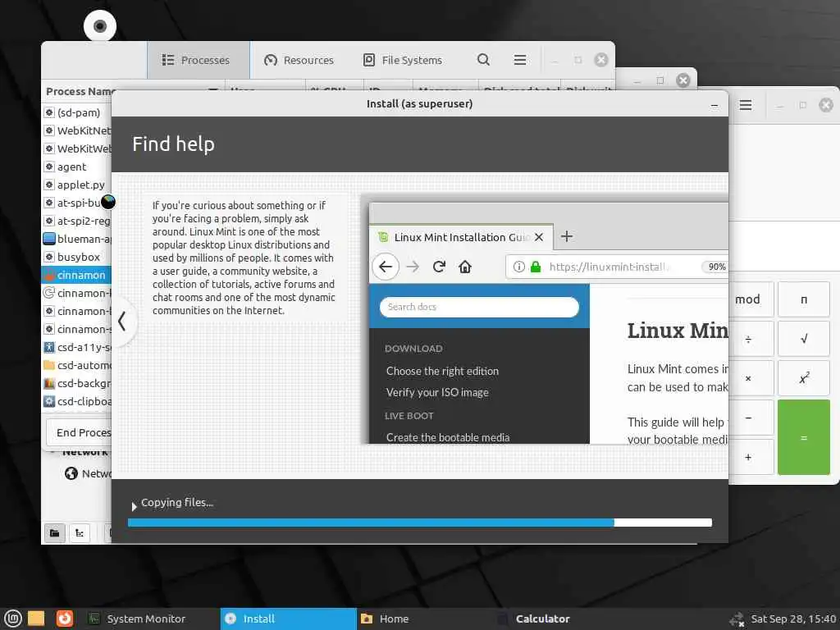Open the Calculator hamburger menu

point(745,105)
